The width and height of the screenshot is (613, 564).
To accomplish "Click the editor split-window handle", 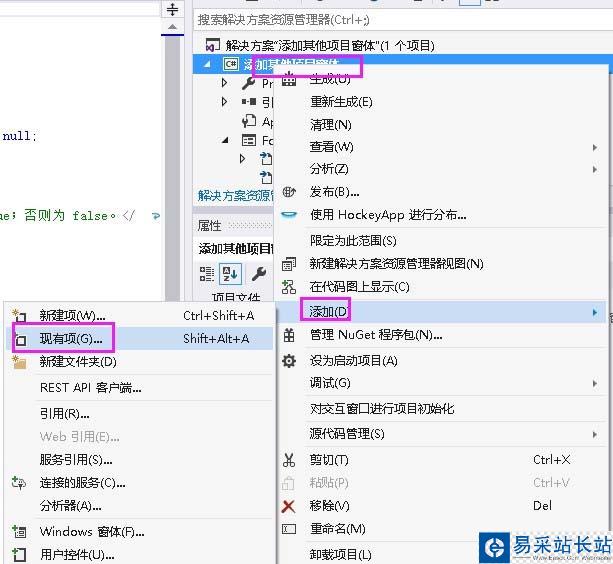I will [x=172, y=9].
